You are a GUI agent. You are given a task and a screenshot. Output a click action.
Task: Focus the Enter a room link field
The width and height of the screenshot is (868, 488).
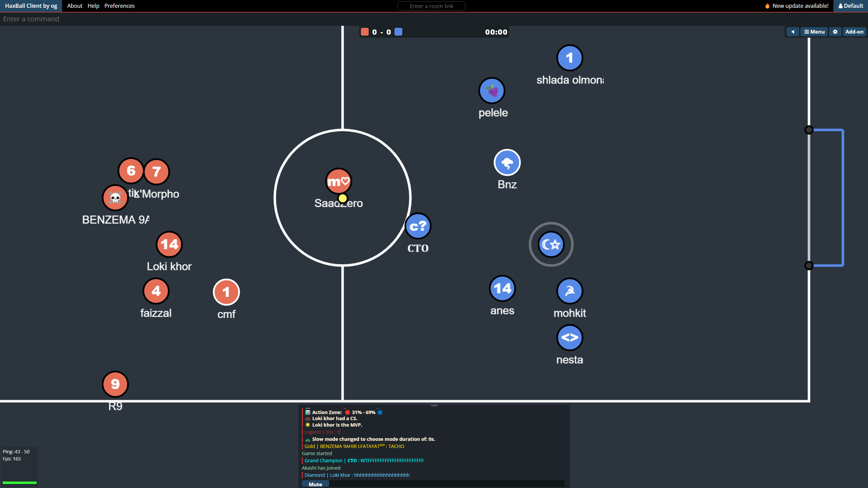(431, 6)
